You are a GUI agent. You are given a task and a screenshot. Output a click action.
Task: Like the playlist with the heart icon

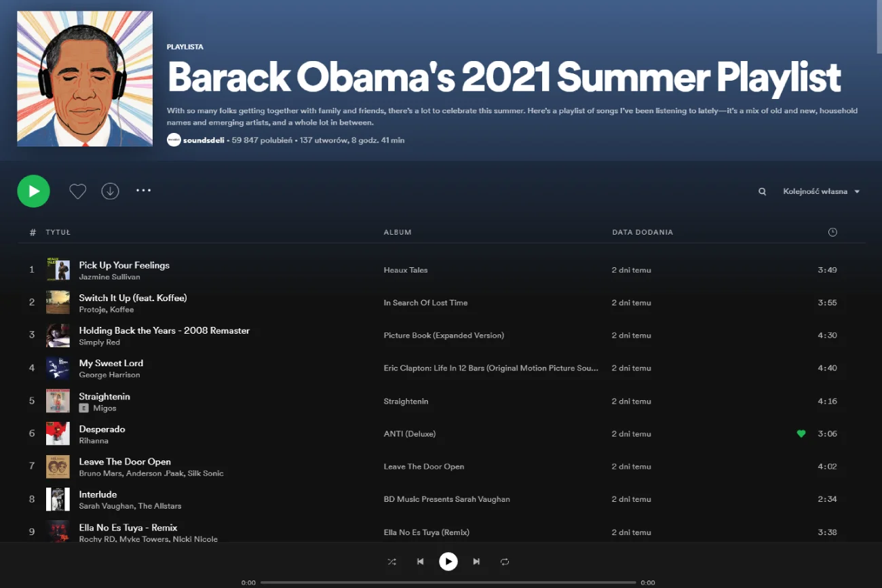tap(78, 191)
